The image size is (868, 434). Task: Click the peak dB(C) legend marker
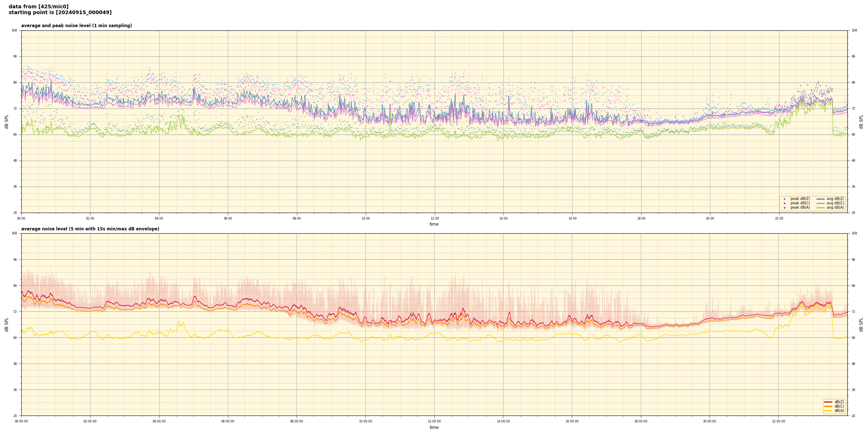(x=784, y=203)
